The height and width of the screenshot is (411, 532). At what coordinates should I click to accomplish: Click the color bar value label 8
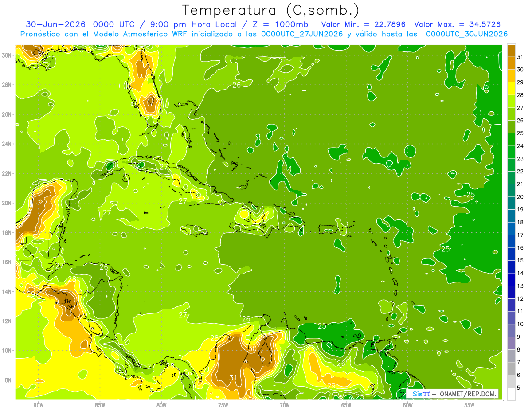(x=519, y=349)
